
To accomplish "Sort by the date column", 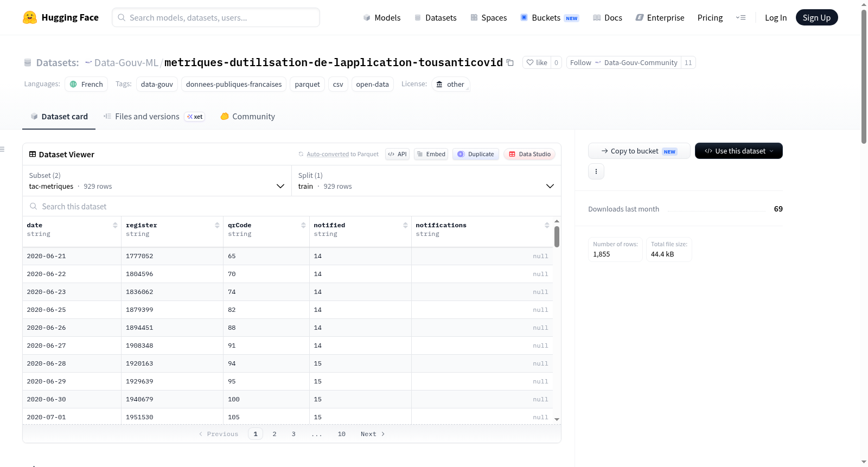I will (115, 225).
